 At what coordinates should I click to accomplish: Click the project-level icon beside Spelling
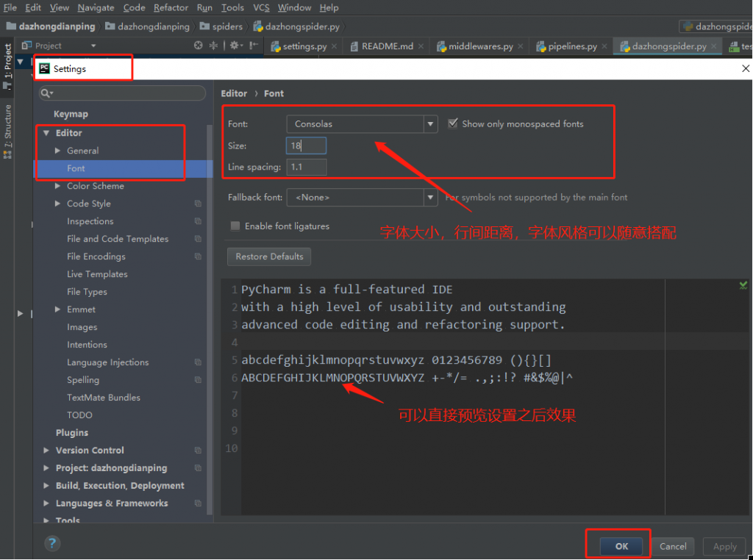point(198,379)
